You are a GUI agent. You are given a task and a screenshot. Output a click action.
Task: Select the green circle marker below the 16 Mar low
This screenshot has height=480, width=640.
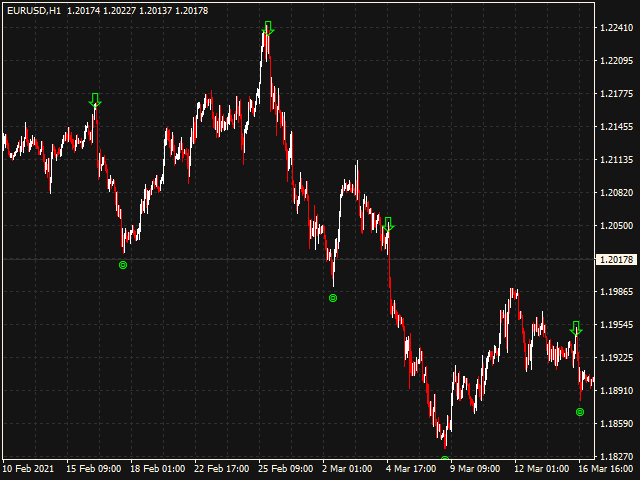(x=580, y=412)
